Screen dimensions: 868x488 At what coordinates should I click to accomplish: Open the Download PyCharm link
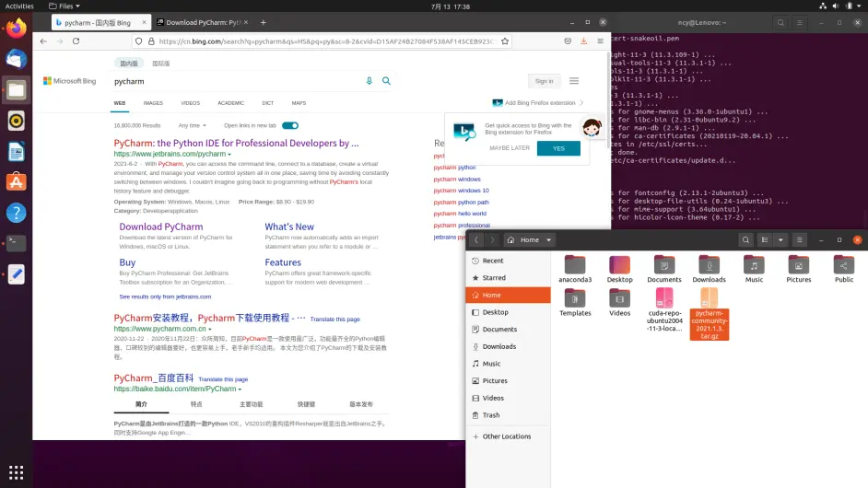[161, 227]
